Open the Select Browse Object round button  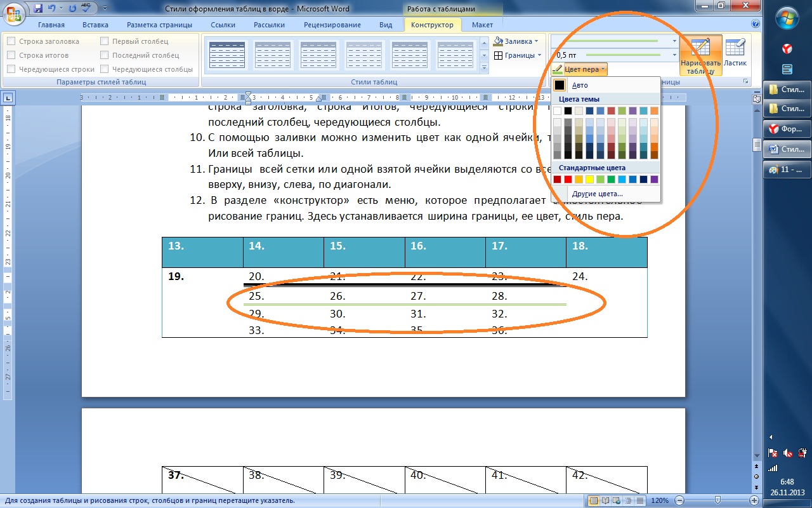[x=756, y=476]
